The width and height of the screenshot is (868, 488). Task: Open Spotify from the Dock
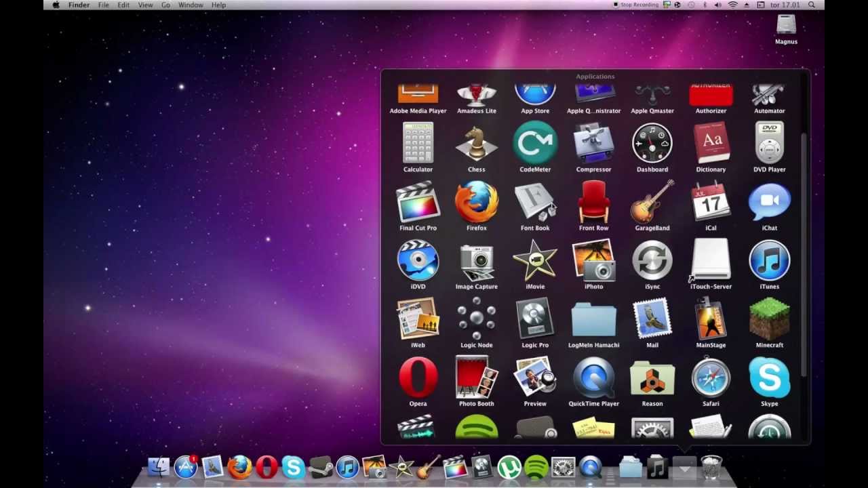click(x=536, y=467)
